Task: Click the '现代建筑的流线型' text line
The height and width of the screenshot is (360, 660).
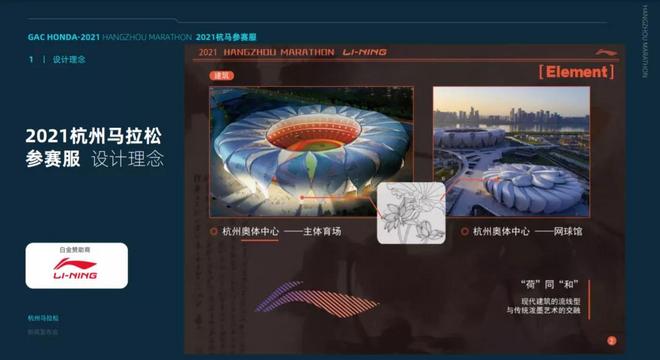Action: click(551, 301)
